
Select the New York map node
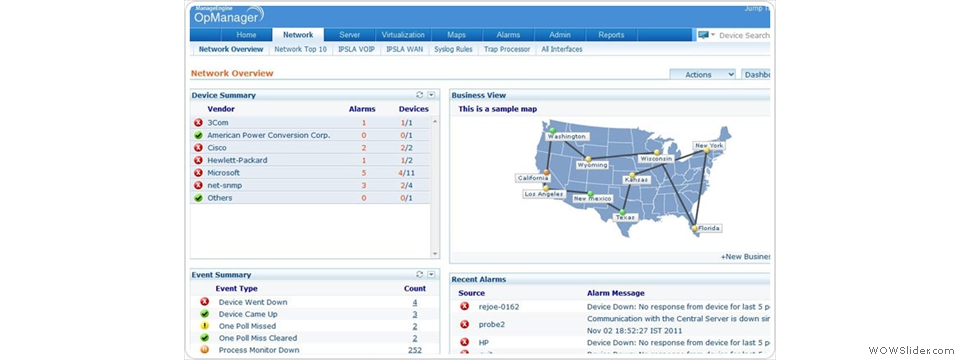(706, 150)
